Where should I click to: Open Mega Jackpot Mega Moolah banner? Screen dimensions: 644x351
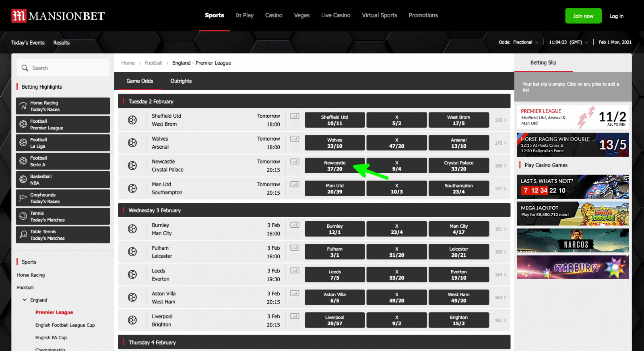pos(573,214)
